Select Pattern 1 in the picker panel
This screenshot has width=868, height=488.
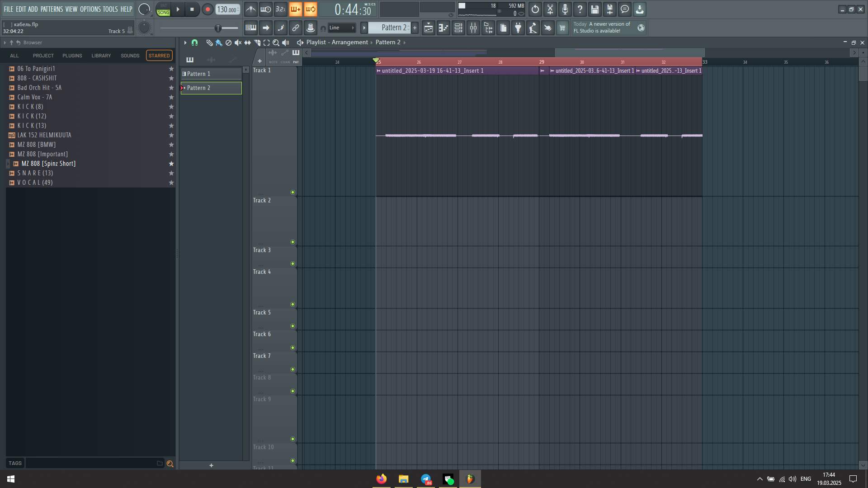[x=211, y=74]
